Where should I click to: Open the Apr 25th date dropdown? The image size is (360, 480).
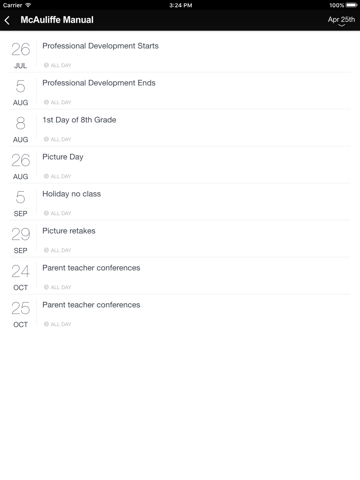pyautogui.click(x=341, y=20)
